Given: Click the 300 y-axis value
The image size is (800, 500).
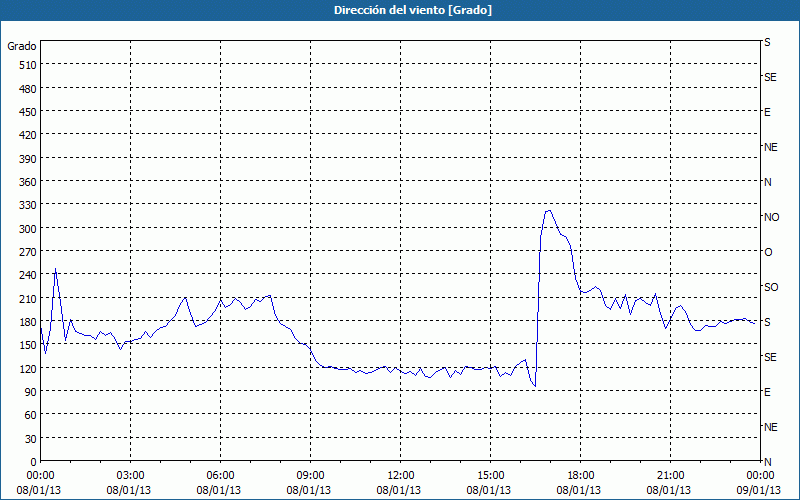Looking at the screenshot, I should 28,229.
